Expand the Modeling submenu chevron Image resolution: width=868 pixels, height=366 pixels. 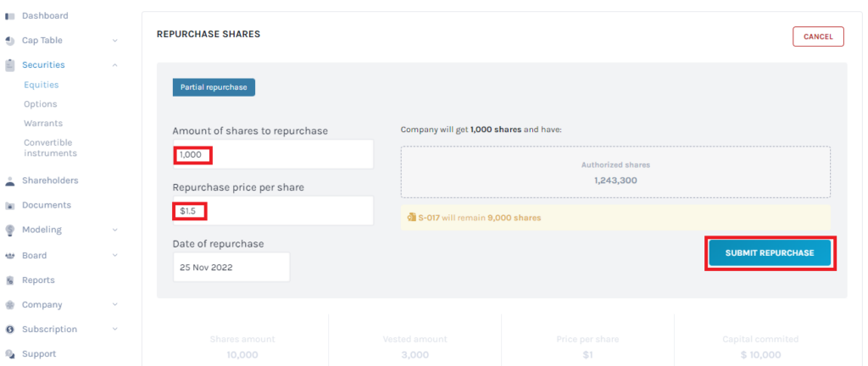pos(114,230)
